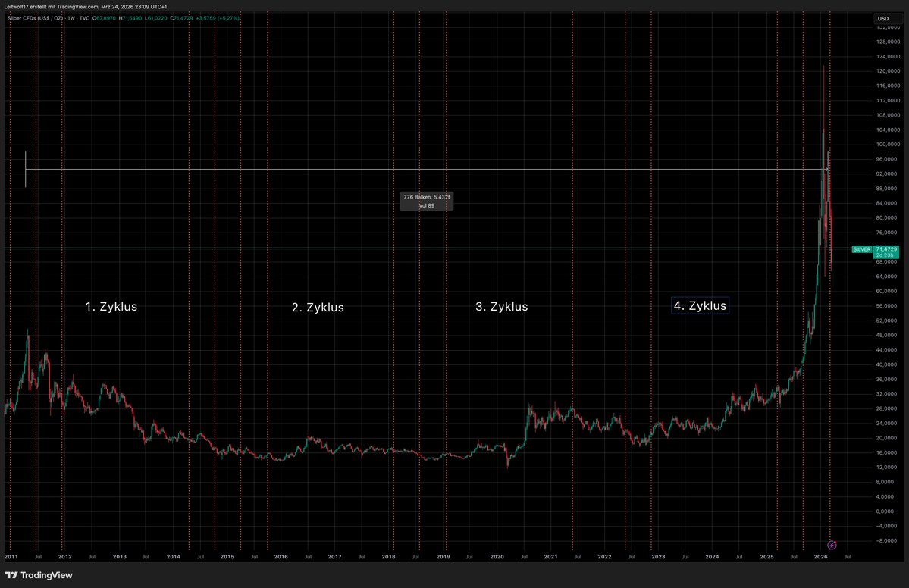Select the TVC exchange label in the legend
The width and height of the screenshot is (909, 588).
83,17
